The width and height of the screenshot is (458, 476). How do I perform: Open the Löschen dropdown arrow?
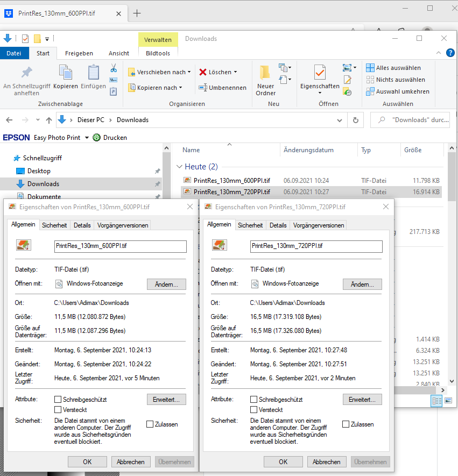(x=235, y=72)
